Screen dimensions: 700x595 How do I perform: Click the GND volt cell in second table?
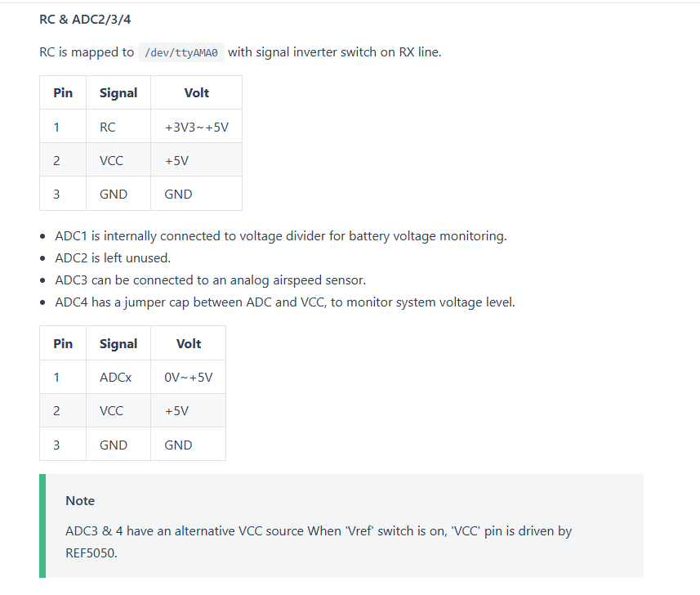189,445
